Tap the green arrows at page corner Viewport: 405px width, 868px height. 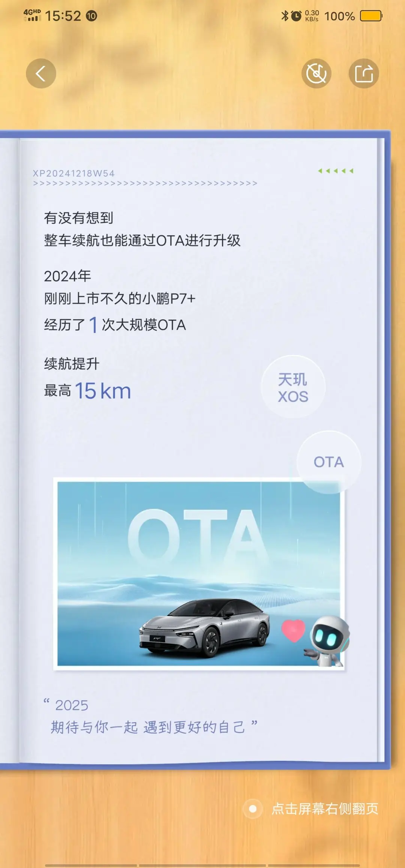[x=336, y=171]
